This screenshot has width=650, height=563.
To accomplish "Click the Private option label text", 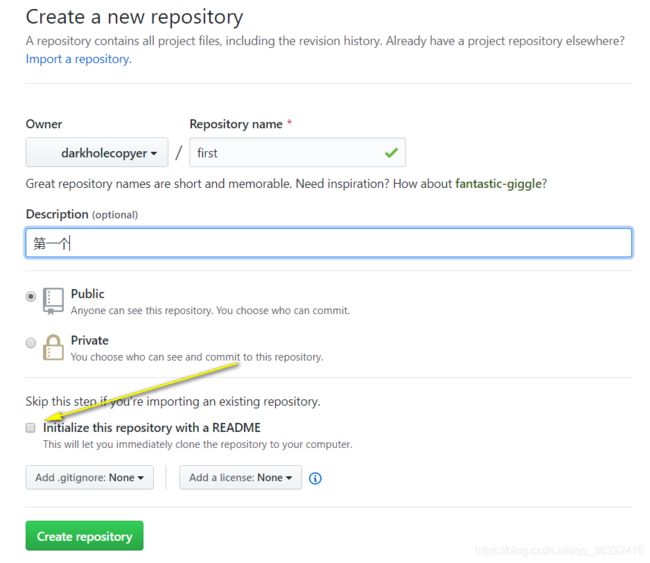I will tap(90, 340).
